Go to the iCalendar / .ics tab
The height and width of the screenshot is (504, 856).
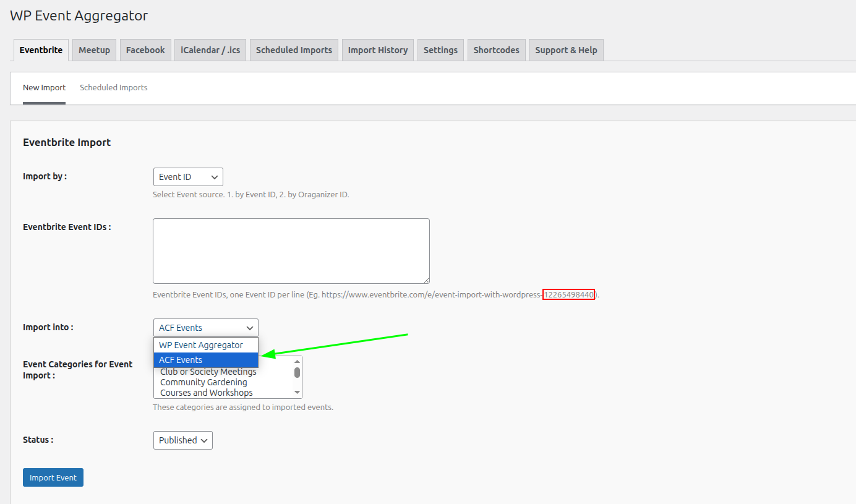click(210, 50)
